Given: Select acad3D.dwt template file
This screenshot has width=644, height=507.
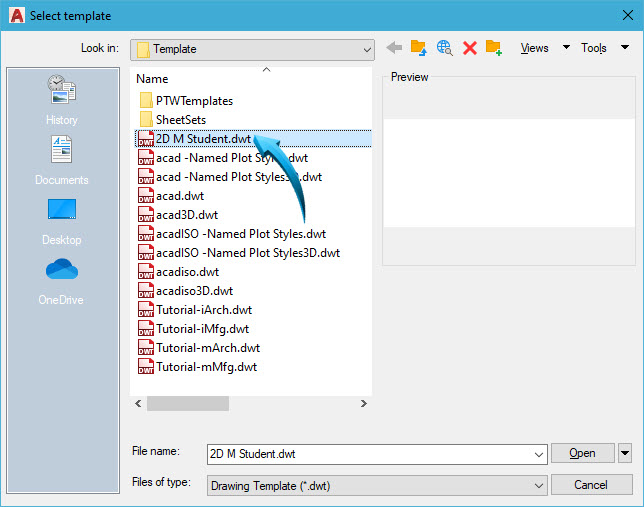Looking at the screenshot, I should click(x=178, y=215).
